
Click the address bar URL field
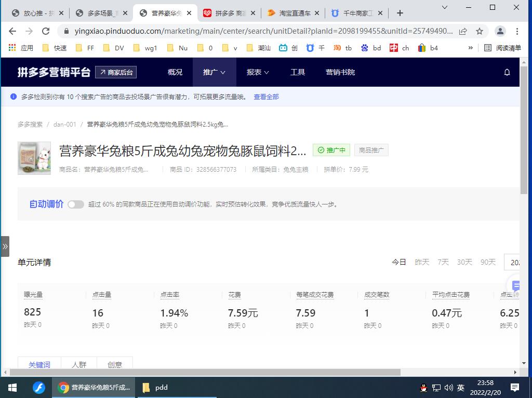tap(263, 31)
